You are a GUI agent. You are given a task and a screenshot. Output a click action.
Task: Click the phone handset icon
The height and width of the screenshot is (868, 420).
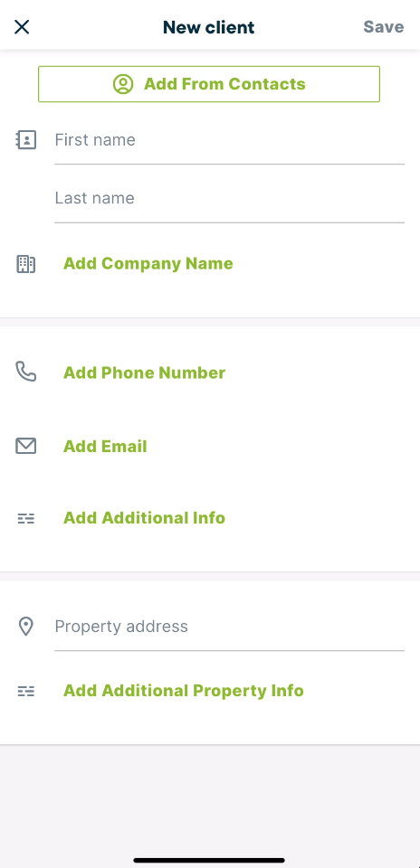(25, 372)
